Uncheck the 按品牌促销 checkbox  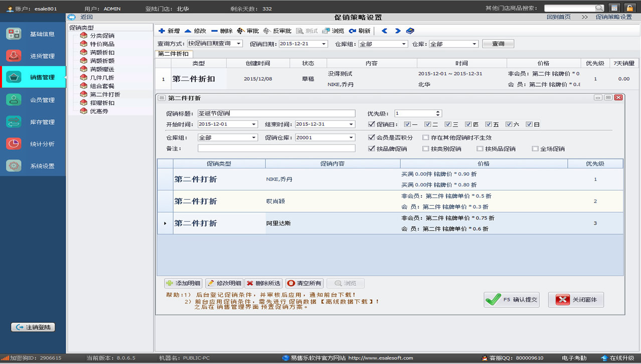(x=372, y=149)
